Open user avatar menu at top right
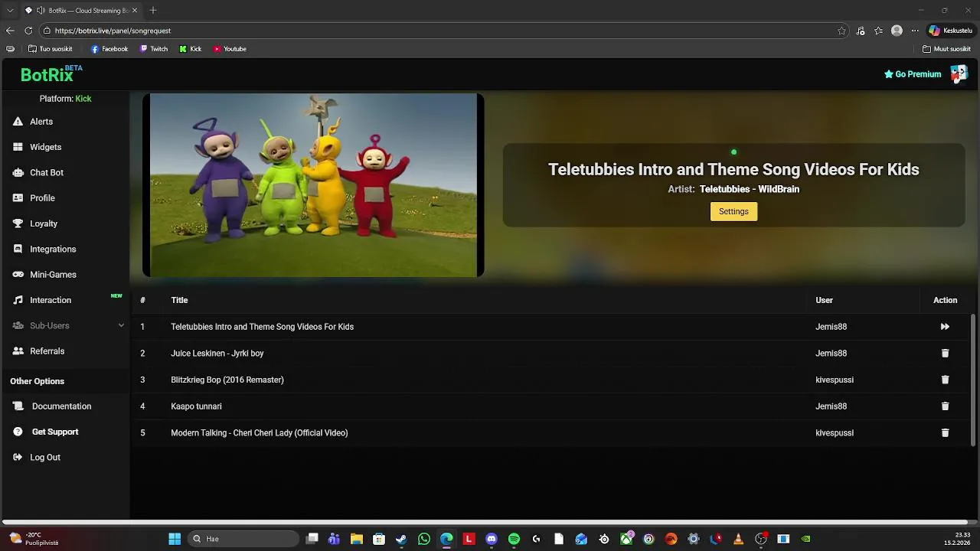This screenshot has width=980, height=551. 959,74
